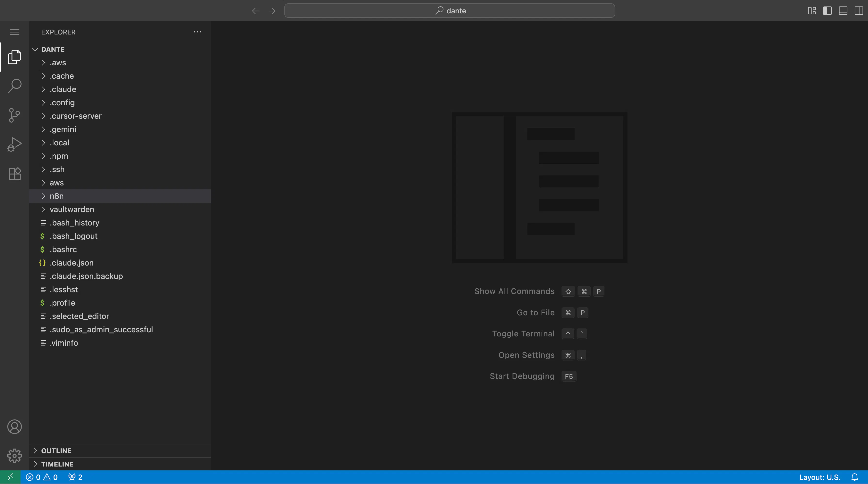868x484 pixels.
Task: Open the Manage gear menu
Action: point(15,456)
